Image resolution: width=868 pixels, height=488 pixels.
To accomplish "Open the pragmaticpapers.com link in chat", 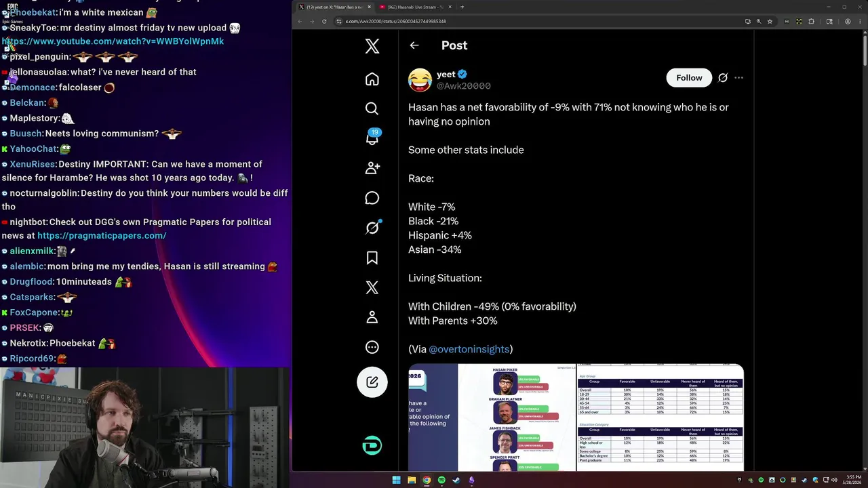I will click(102, 236).
